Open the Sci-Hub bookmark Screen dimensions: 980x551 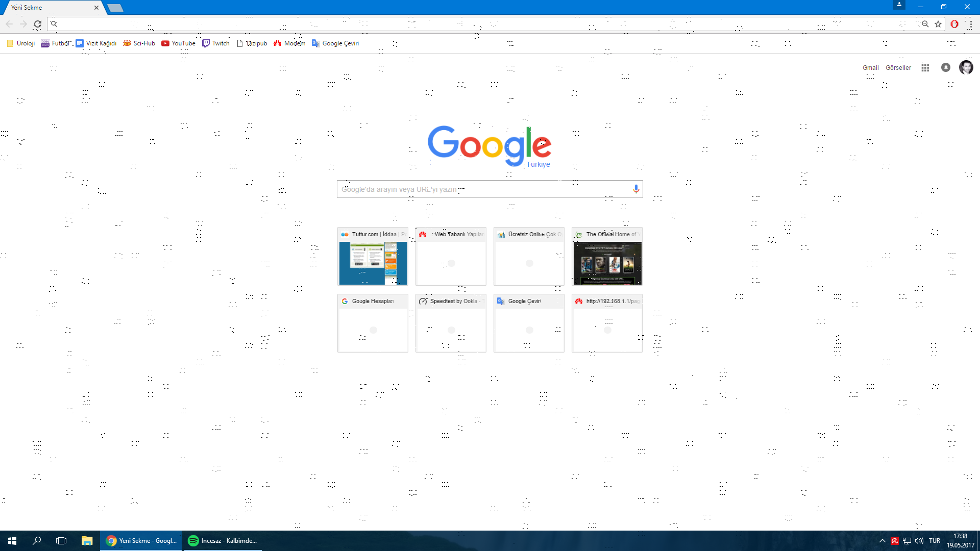[139, 43]
